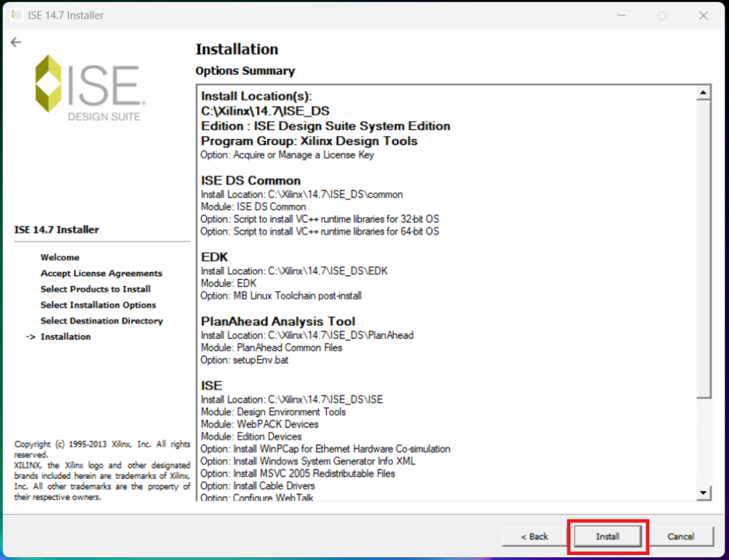Click the options summary scroll-down arrow
Viewport: 729px width, 560px height.
[x=703, y=492]
